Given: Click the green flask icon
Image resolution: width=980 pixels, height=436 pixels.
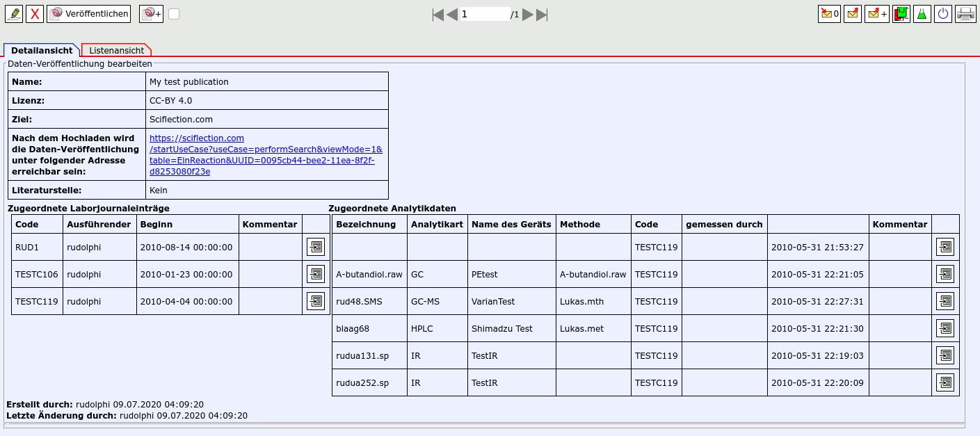Looking at the screenshot, I should coord(922,14).
